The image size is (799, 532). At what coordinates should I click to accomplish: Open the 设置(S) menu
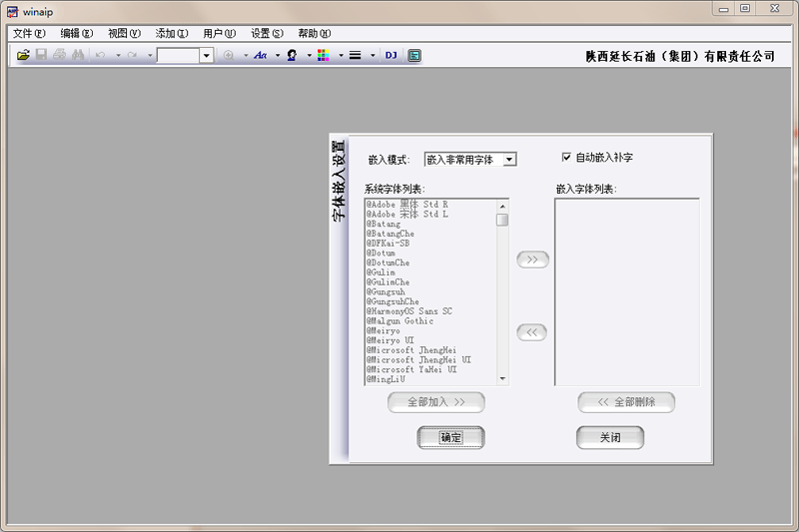(267, 33)
